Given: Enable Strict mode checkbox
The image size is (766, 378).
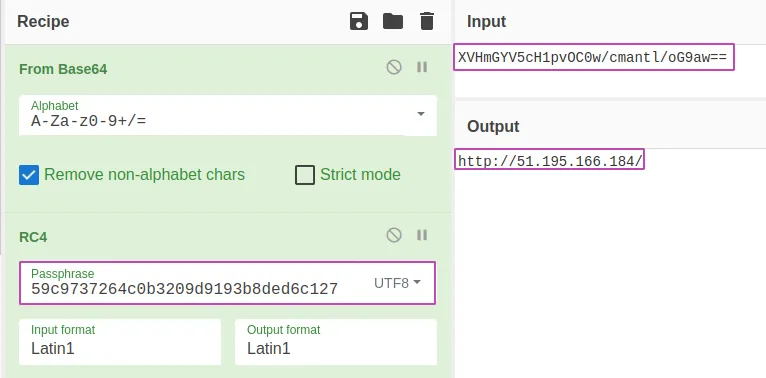Looking at the screenshot, I should [305, 175].
